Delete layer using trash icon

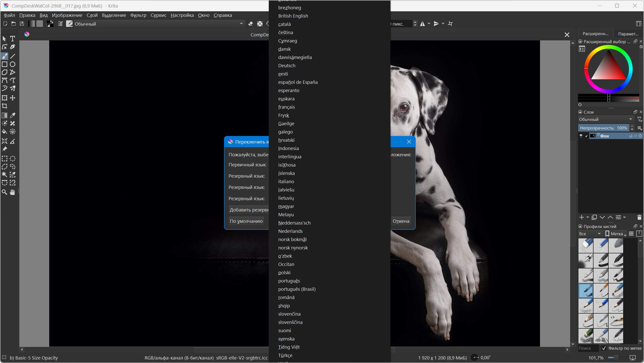click(x=639, y=217)
